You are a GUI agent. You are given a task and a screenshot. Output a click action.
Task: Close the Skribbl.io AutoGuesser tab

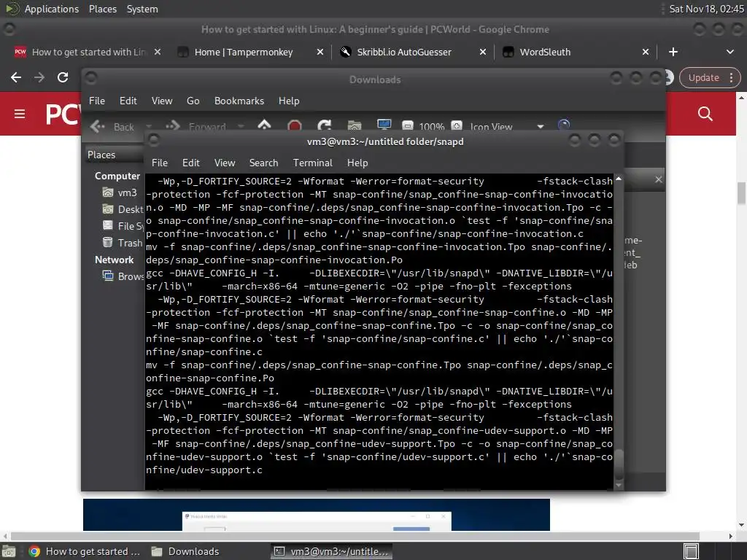[x=483, y=52]
